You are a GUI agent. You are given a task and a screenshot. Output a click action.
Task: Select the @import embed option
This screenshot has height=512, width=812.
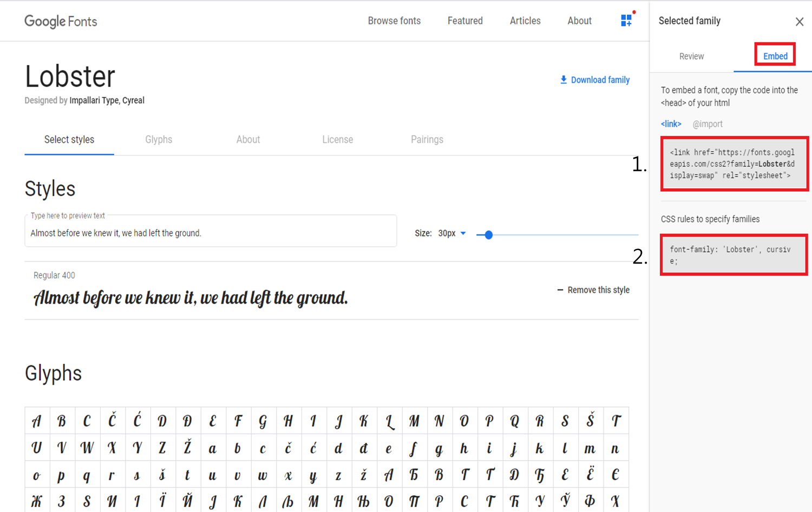(708, 124)
